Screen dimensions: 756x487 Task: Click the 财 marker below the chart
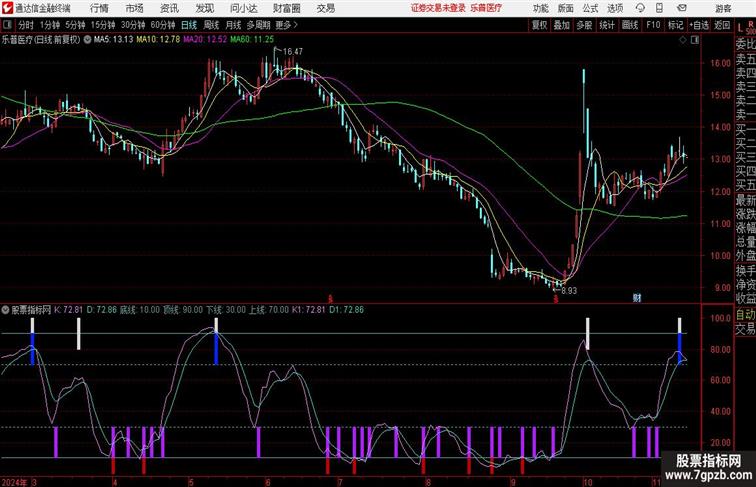coord(636,297)
